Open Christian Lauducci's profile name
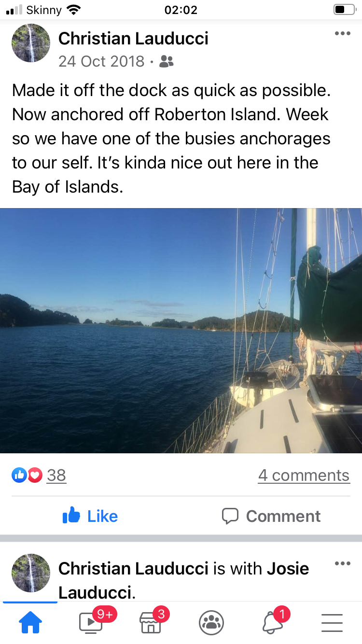The width and height of the screenshot is (362, 644). [133, 39]
